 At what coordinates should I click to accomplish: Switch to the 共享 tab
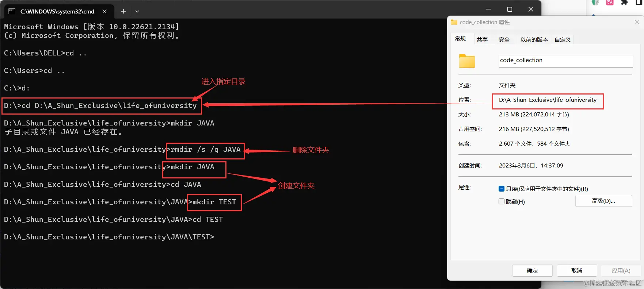point(482,39)
